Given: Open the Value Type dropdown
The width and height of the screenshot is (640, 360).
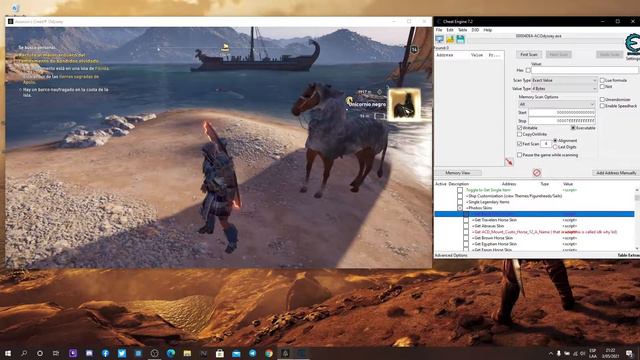Looking at the screenshot, I should pyautogui.click(x=564, y=89).
